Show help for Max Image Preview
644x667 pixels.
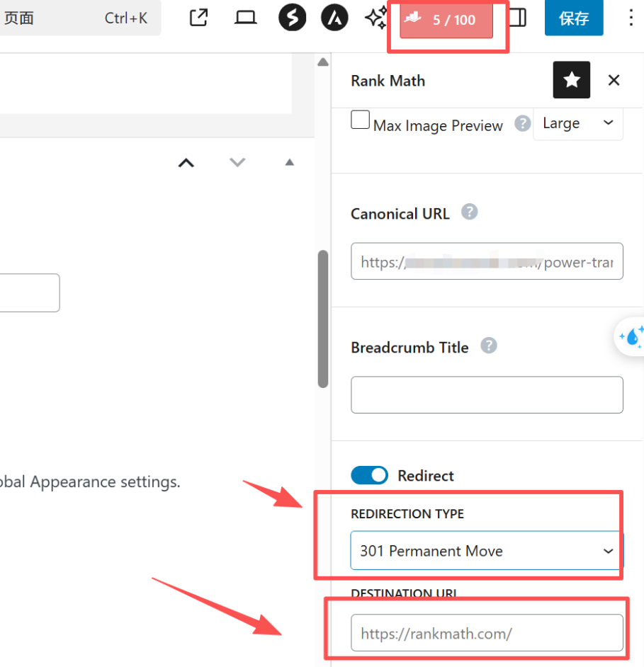click(522, 124)
